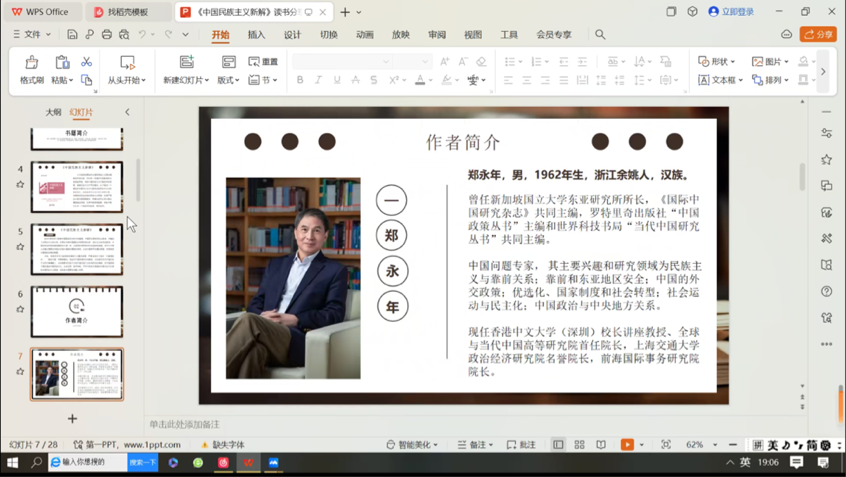Open the Review (审阅) ribbon tab
Image resolution: width=846 pixels, height=477 pixels.
click(x=437, y=35)
